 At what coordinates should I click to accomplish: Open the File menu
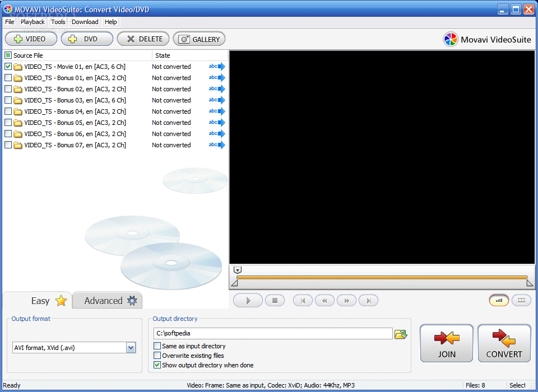10,22
